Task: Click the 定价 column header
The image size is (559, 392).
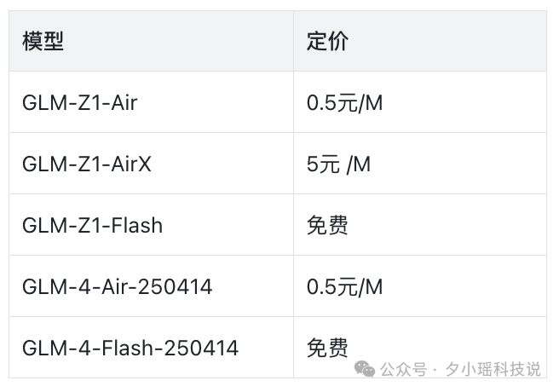Action: pos(327,41)
